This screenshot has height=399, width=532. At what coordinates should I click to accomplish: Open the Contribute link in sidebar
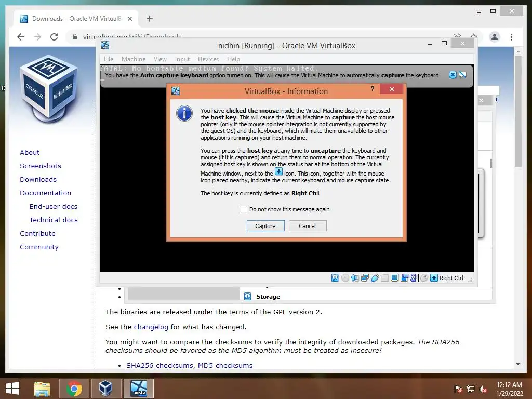37,233
